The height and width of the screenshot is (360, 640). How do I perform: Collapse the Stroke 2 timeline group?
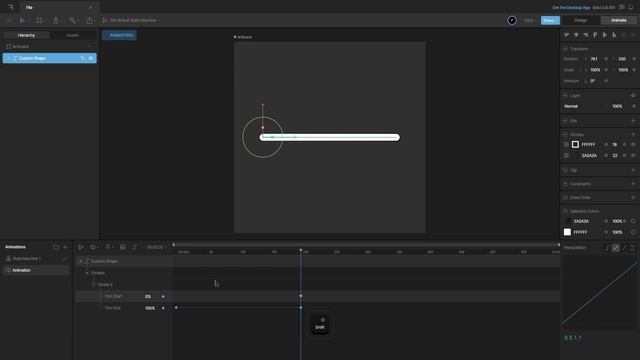(93, 284)
